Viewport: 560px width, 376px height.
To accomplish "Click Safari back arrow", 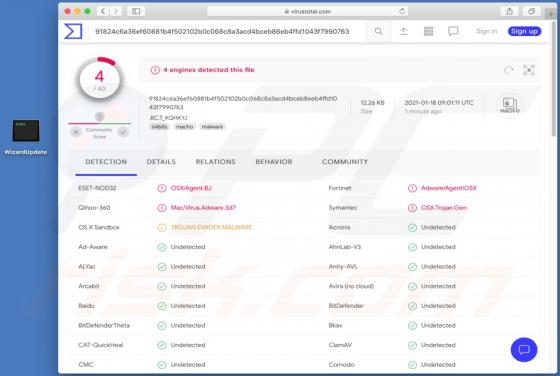I will [x=103, y=11].
